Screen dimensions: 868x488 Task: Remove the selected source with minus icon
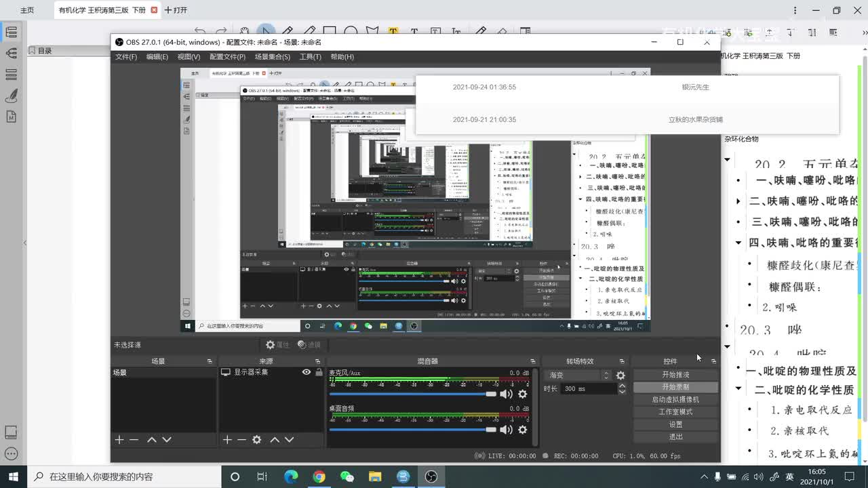[x=241, y=440]
